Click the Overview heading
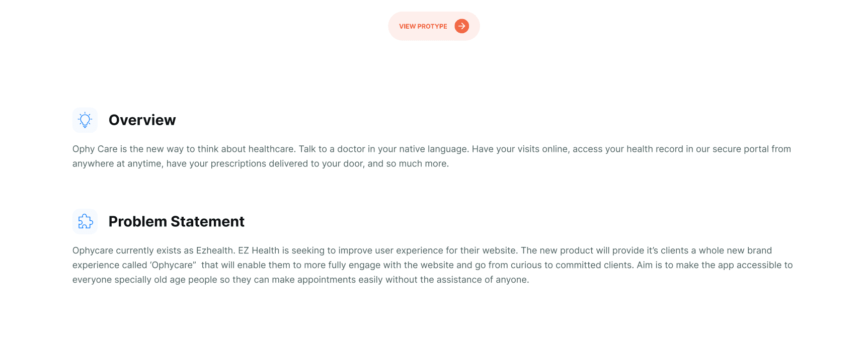Screen dimensions: 868x343 click(142, 120)
